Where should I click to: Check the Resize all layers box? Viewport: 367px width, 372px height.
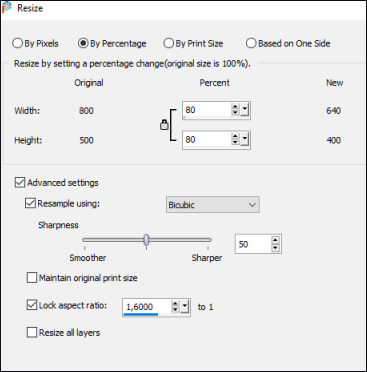32,332
